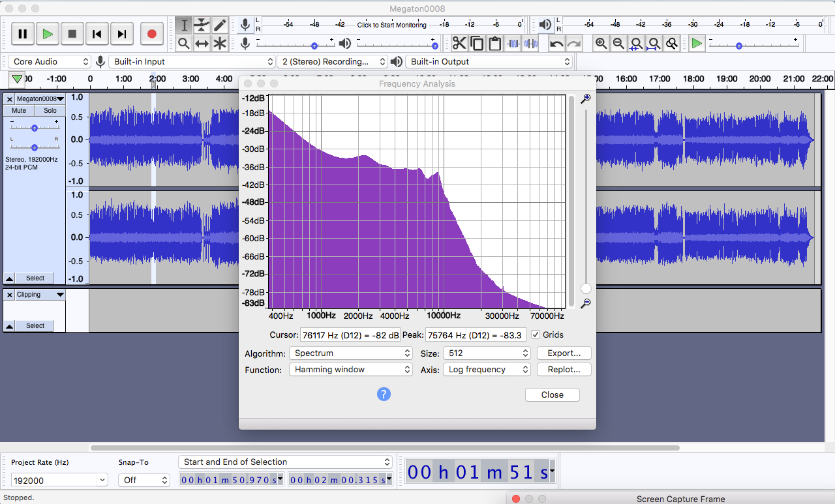
Task: Click the Play-at-Speed green button
Action: (697, 44)
